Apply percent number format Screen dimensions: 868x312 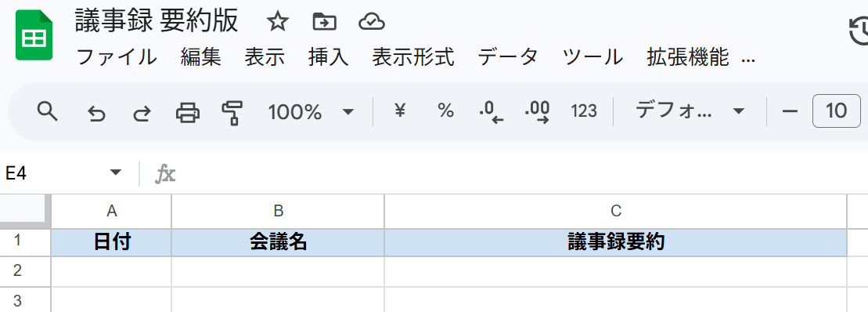(445, 111)
